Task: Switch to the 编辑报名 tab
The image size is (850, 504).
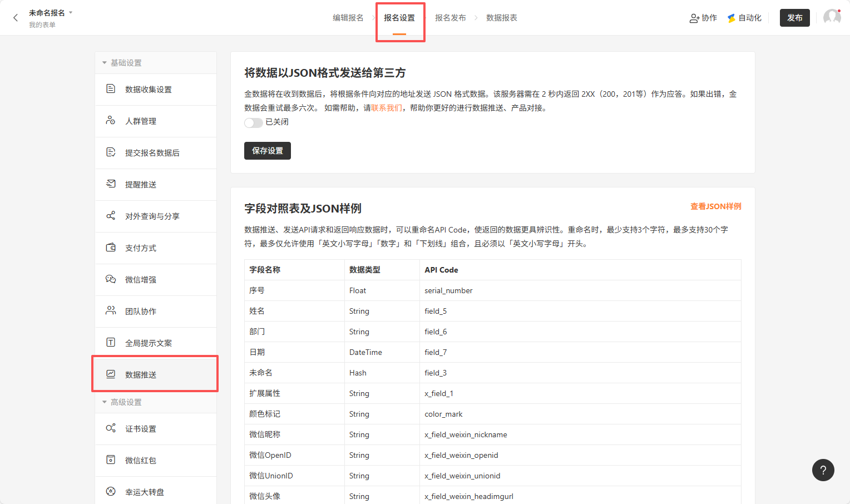Action: (348, 18)
